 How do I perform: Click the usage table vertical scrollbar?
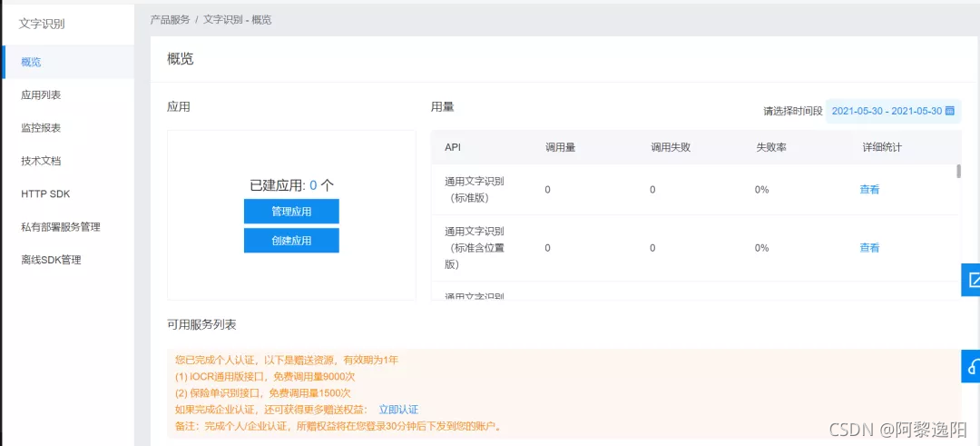coord(959,172)
